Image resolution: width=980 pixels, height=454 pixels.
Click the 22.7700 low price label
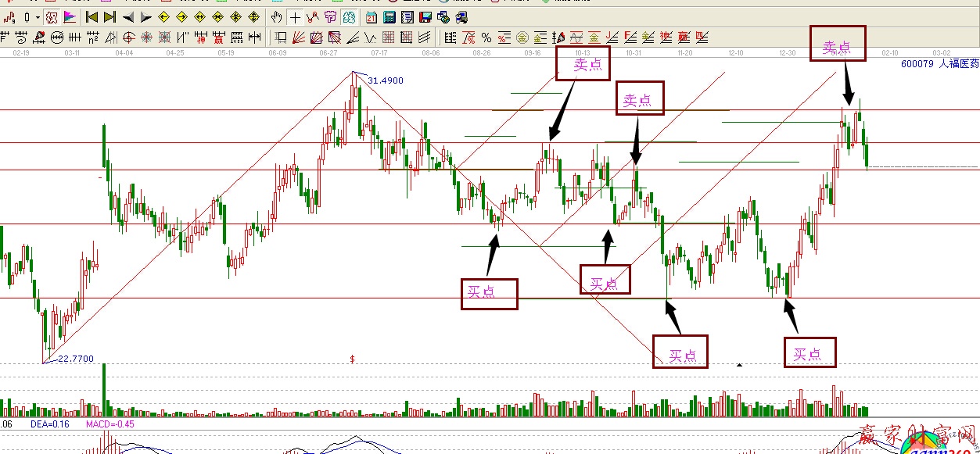(76, 359)
